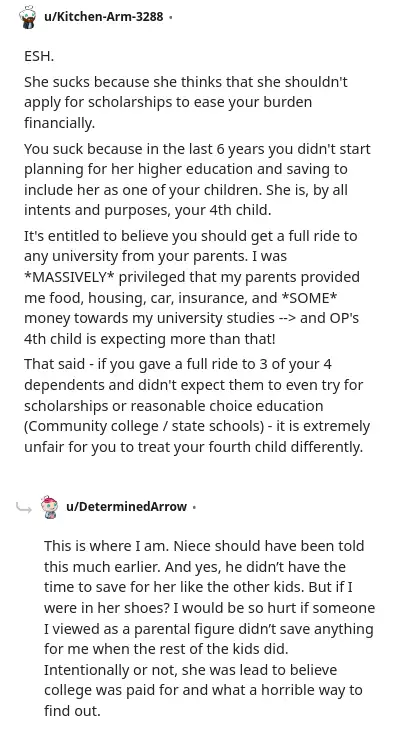Screen dimensions: 400x746
Task: Click the reply thread arrow icon
Action: tap(24, 509)
